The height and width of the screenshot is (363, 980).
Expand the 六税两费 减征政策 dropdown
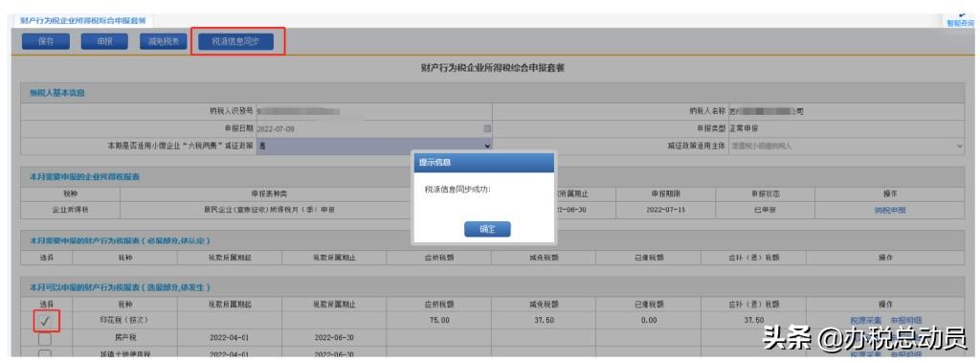[x=374, y=146]
